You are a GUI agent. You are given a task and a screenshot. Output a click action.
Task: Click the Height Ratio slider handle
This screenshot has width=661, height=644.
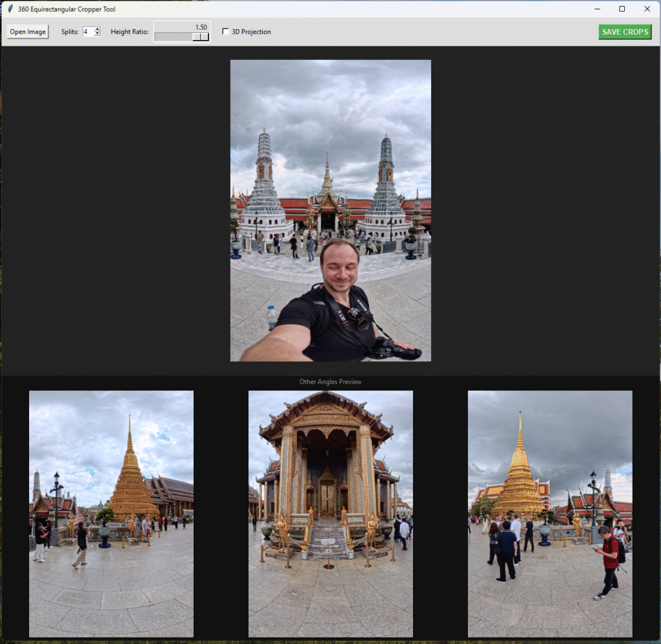point(201,37)
